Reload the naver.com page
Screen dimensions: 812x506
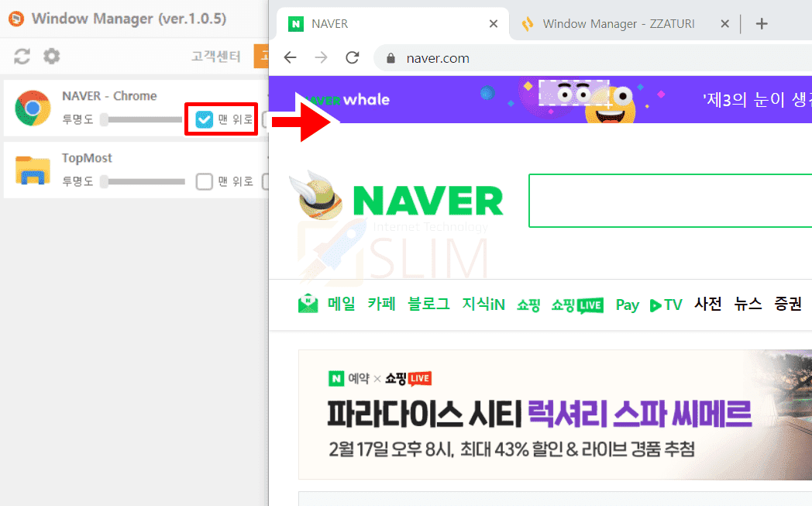(352, 57)
